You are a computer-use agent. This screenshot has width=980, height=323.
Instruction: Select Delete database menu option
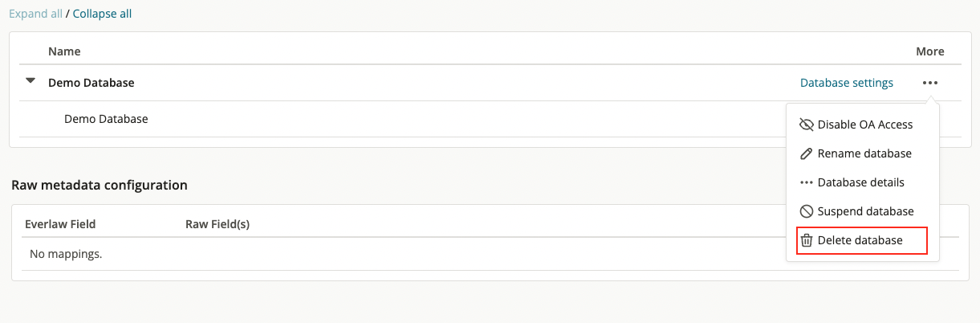(x=862, y=240)
